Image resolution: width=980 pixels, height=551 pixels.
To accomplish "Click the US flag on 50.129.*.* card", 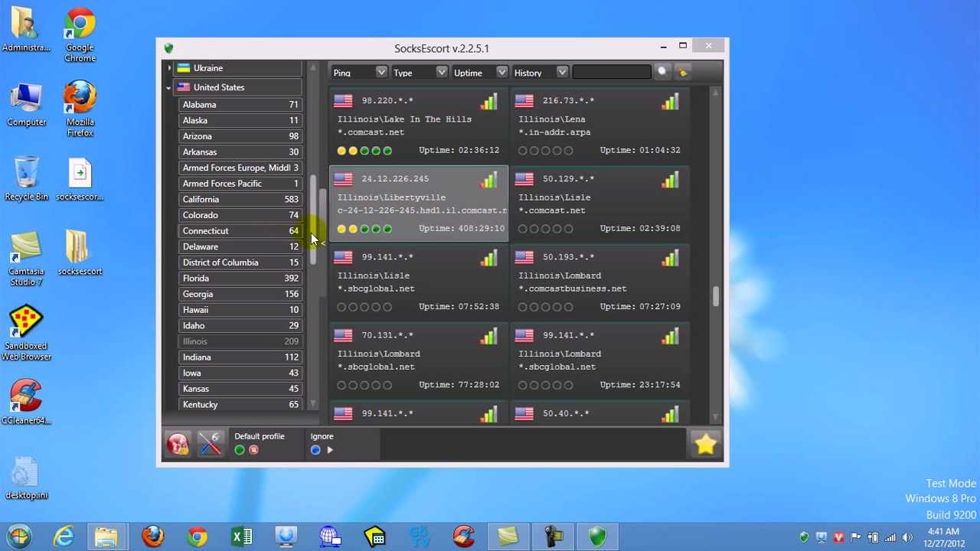I will pos(524,179).
